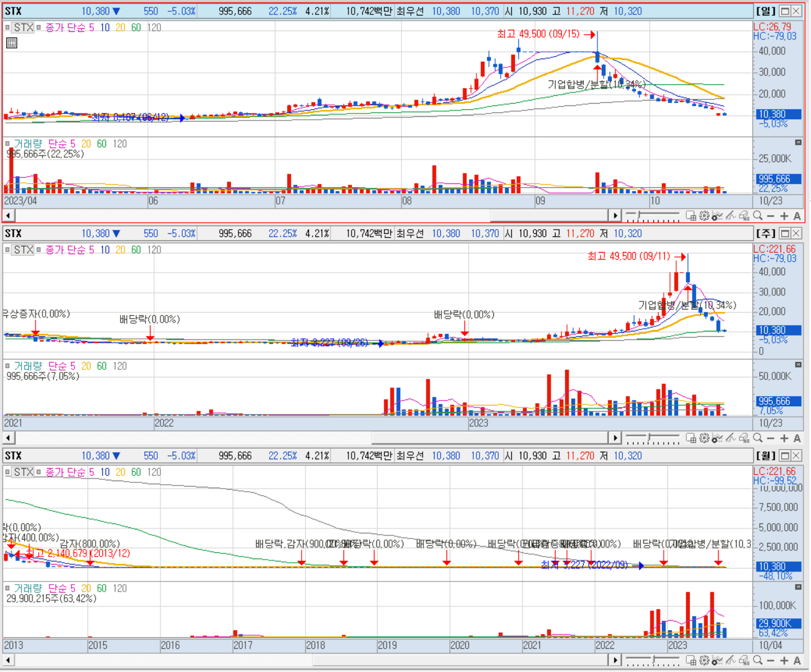Click the daily chart scrollbar right arrow
The image size is (811, 672).
(x=615, y=216)
